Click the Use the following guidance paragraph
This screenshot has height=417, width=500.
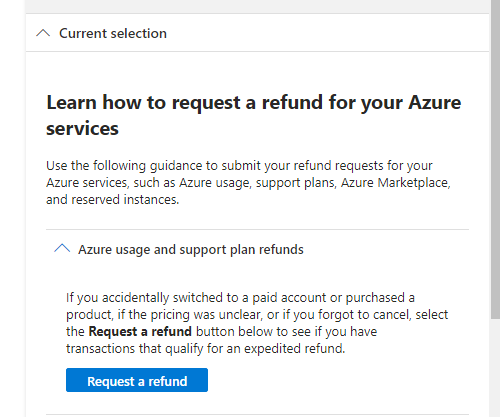pyautogui.click(x=248, y=182)
